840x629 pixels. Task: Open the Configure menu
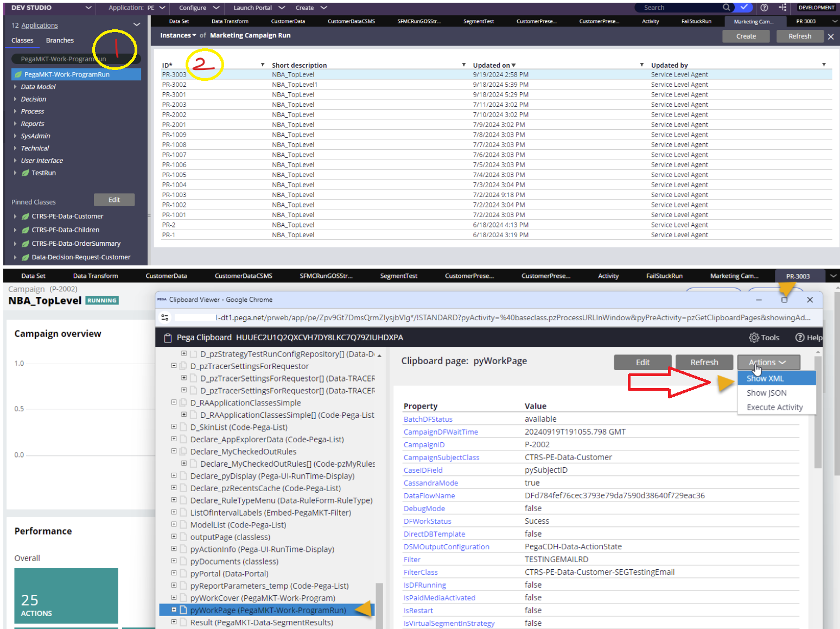tap(199, 8)
